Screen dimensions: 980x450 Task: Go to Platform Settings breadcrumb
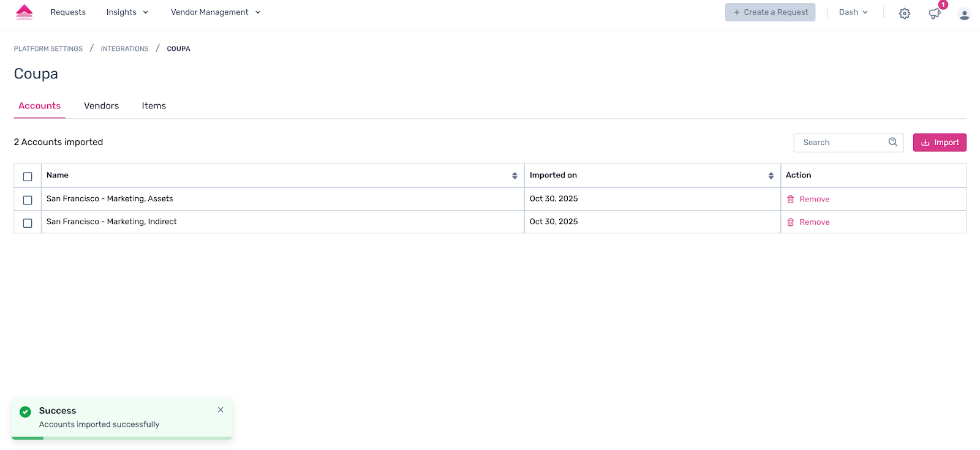[48, 49]
